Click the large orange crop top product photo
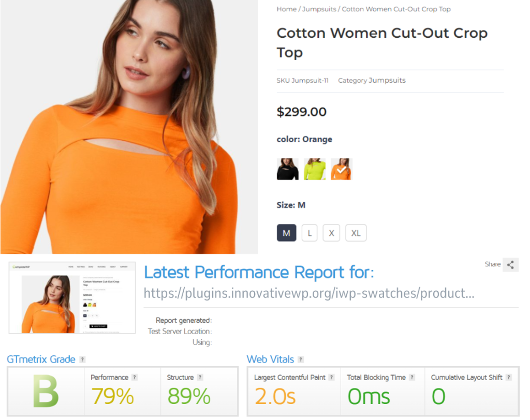 pos(129,127)
